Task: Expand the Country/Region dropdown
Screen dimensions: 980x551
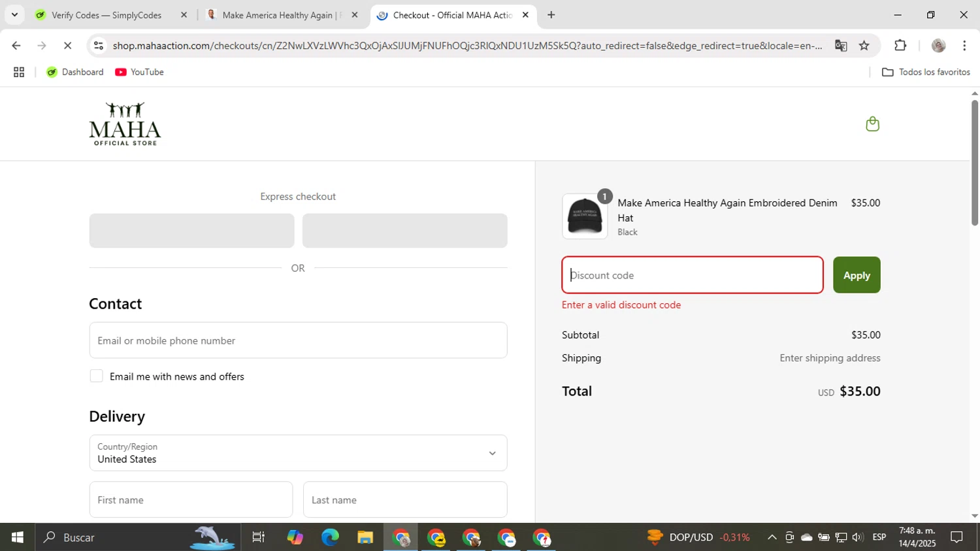Action: pyautogui.click(x=298, y=453)
